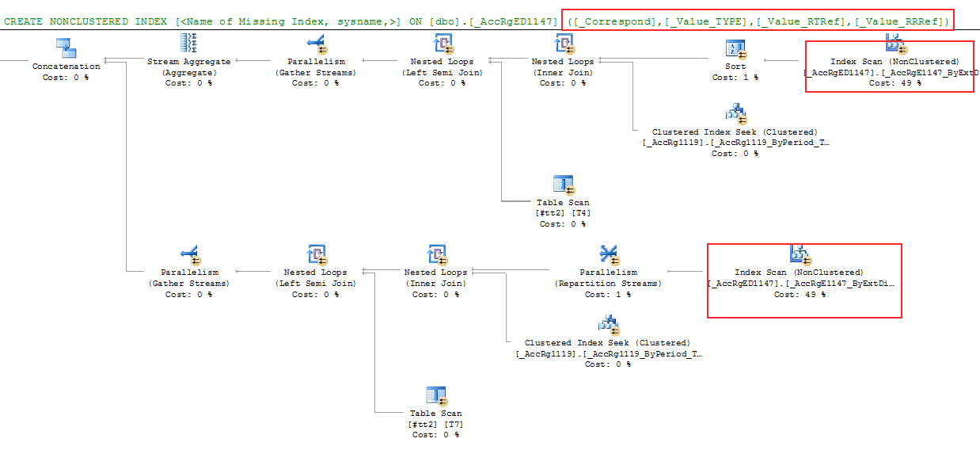
Task: Select Left Semi Join icon in the upper branch
Action: tap(443, 43)
